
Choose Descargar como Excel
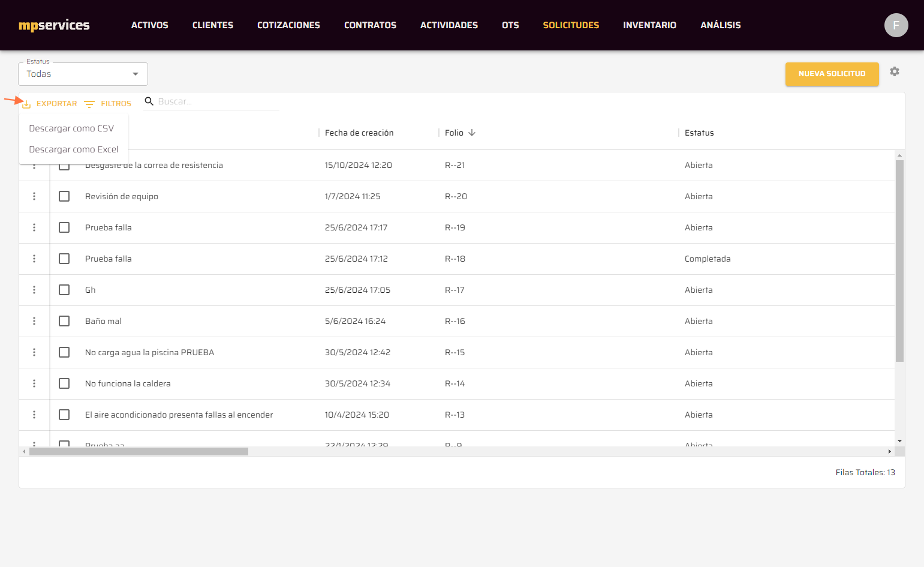[x=74, y=149]
